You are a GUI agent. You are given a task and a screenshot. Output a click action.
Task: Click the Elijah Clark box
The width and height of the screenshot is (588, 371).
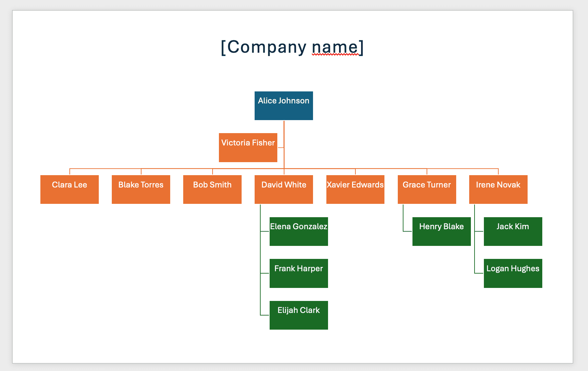299,315
